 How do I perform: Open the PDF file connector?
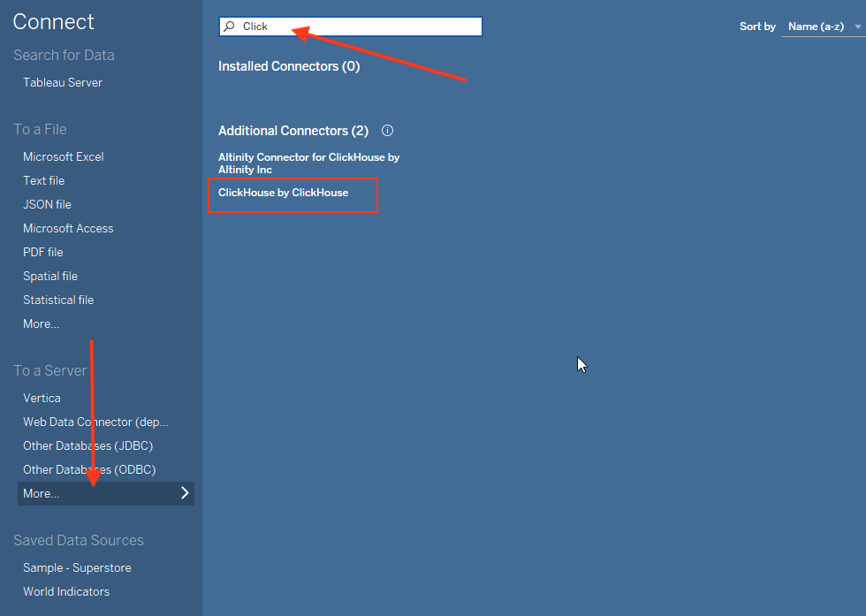42,252
